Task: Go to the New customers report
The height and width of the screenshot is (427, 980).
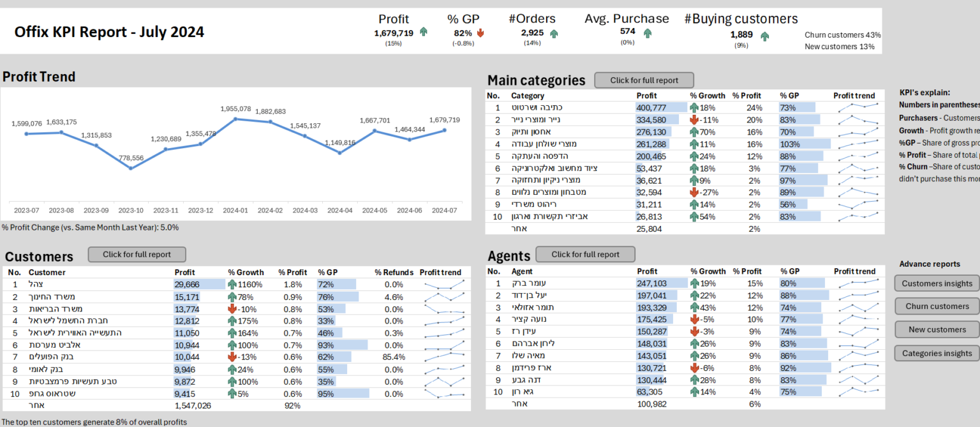Action: pyautogui.click(x=937, y=330)
